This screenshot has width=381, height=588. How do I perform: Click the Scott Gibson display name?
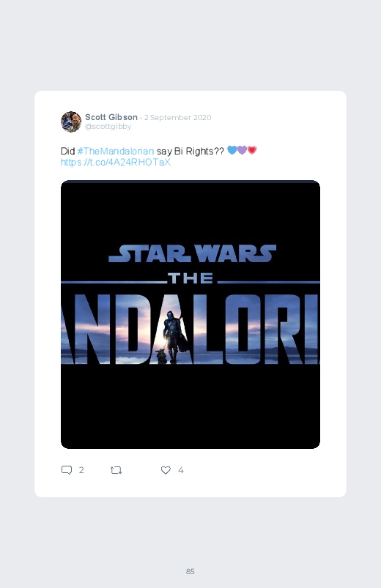pos(111,117)
